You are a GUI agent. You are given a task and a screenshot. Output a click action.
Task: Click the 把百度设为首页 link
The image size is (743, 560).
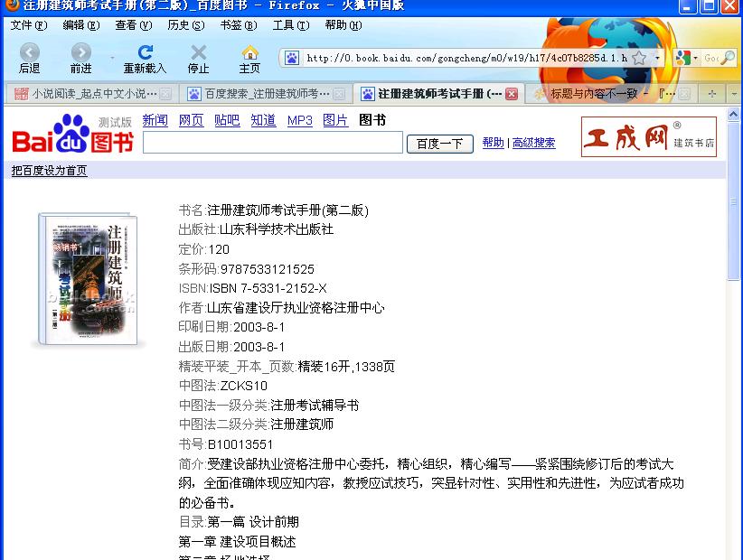(x=50, y=171)
